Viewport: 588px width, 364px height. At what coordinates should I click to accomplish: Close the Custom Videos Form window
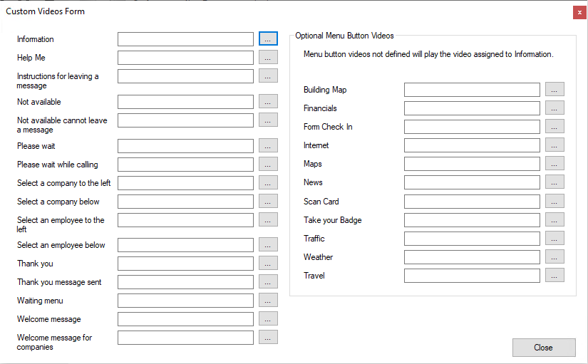click(579, 12)
